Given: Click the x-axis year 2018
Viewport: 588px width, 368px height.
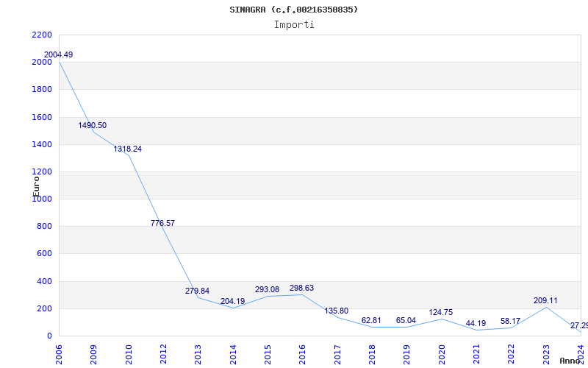Looking at the screenshot, I should 372,354.
